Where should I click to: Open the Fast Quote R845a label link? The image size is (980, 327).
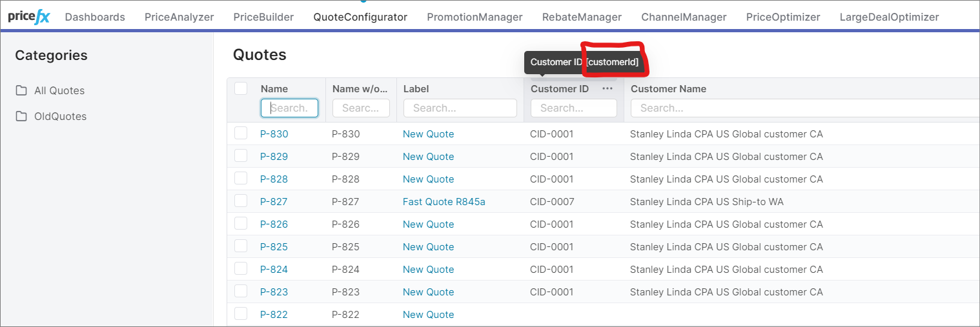click(x=444, y=202)
